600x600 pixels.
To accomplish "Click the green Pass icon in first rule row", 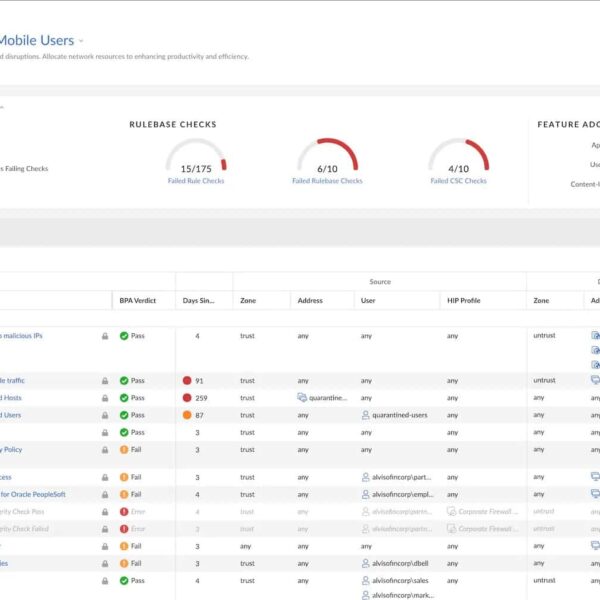I will pos(124,336).
